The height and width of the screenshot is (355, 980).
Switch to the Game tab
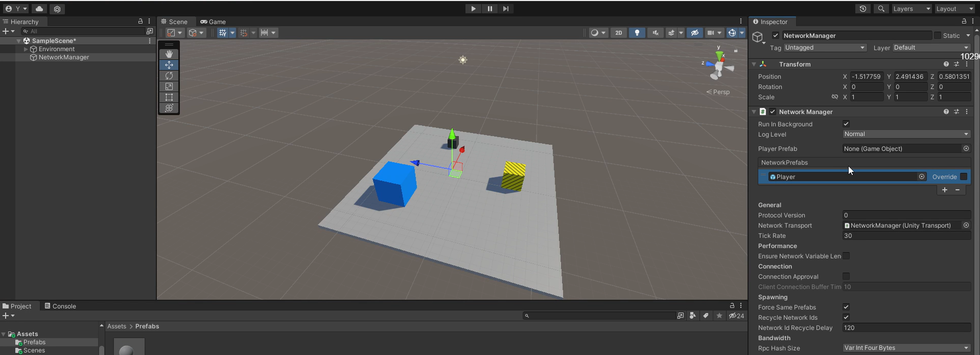coord(213,21)
